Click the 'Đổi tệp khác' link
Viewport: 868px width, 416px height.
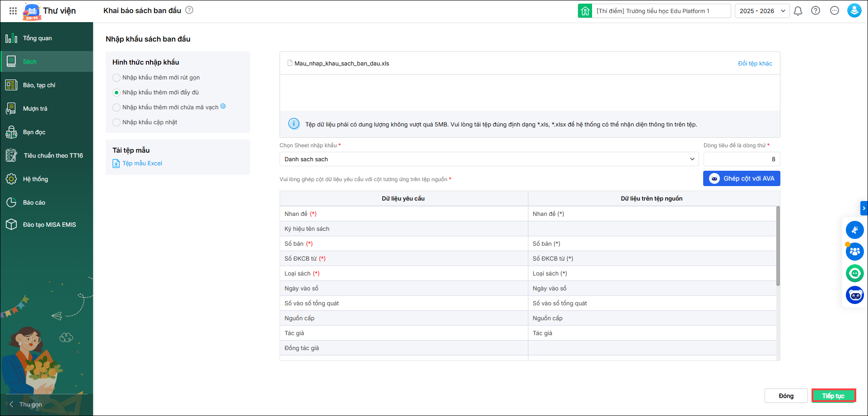(755, 63)
